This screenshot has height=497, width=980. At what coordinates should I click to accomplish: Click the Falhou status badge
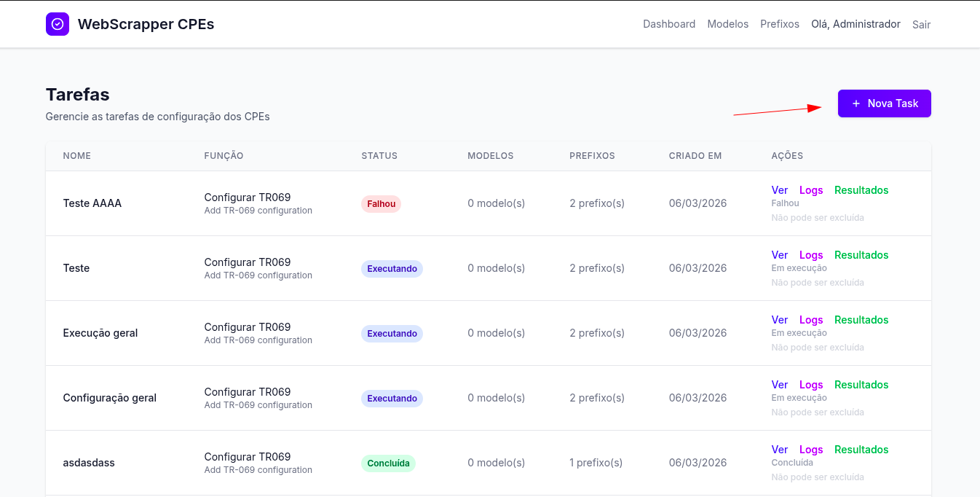tap(381, 204)
